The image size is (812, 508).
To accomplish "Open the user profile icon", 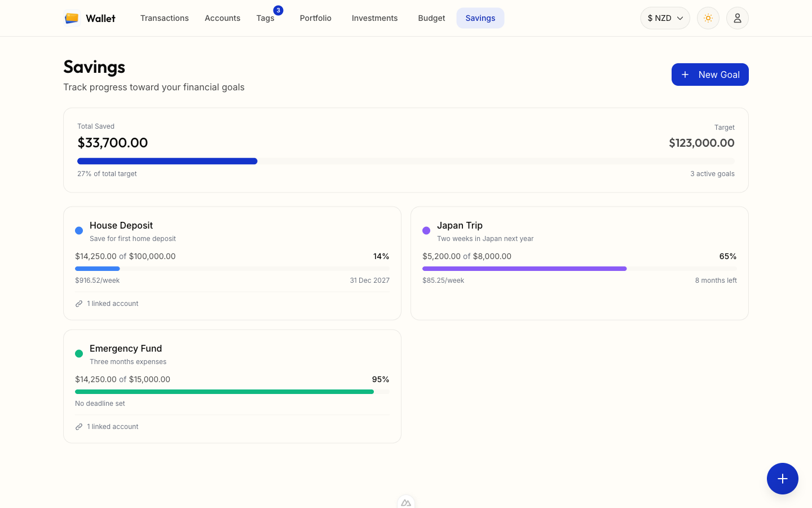I will (x=738, y=18).
